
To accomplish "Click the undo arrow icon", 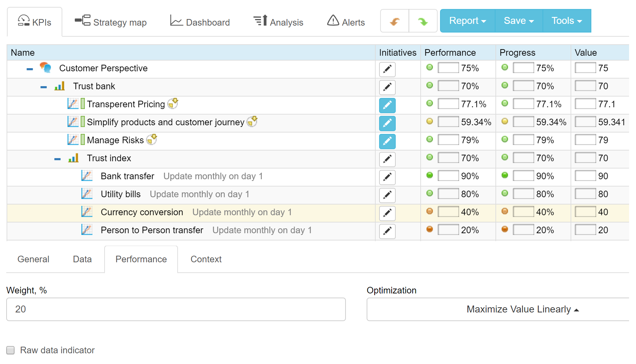I will (394, 21).
